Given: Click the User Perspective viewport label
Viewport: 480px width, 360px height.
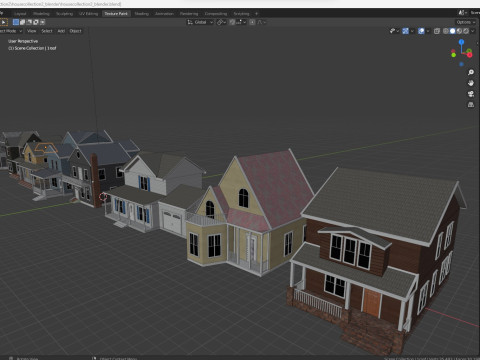Looking at the screenshot, I should [x=23, y=41].
